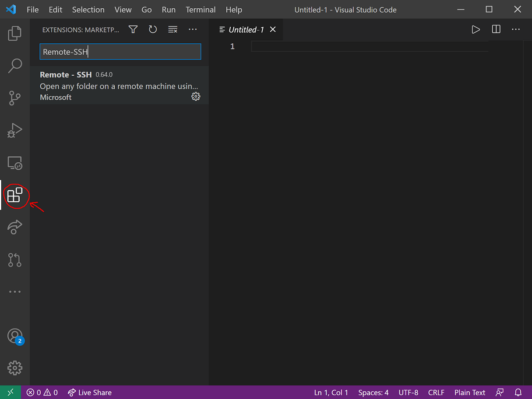Viewport: 532px width, 399px height.
Task: Close the Untitled-1 tab
Action: (273, 29)
